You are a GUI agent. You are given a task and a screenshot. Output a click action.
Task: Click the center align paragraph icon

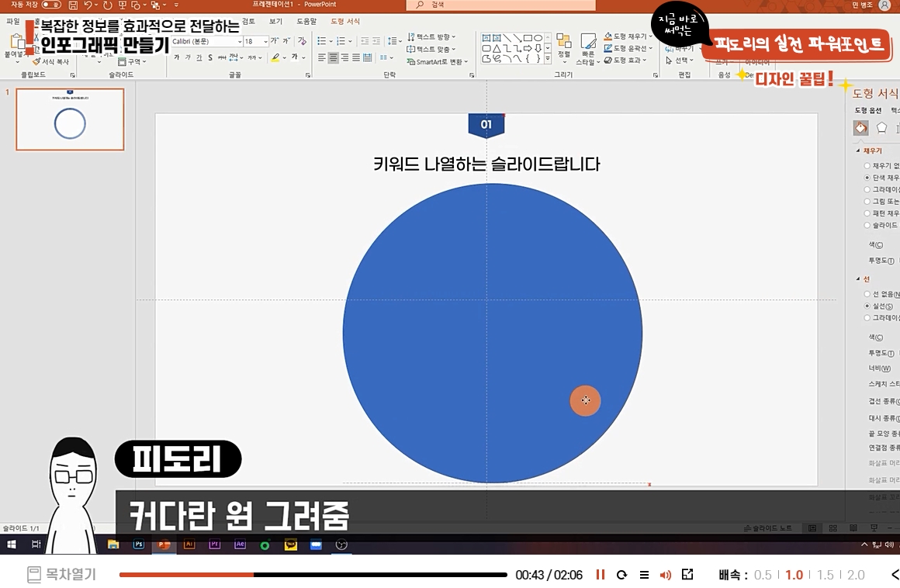(x=334, y=57)
